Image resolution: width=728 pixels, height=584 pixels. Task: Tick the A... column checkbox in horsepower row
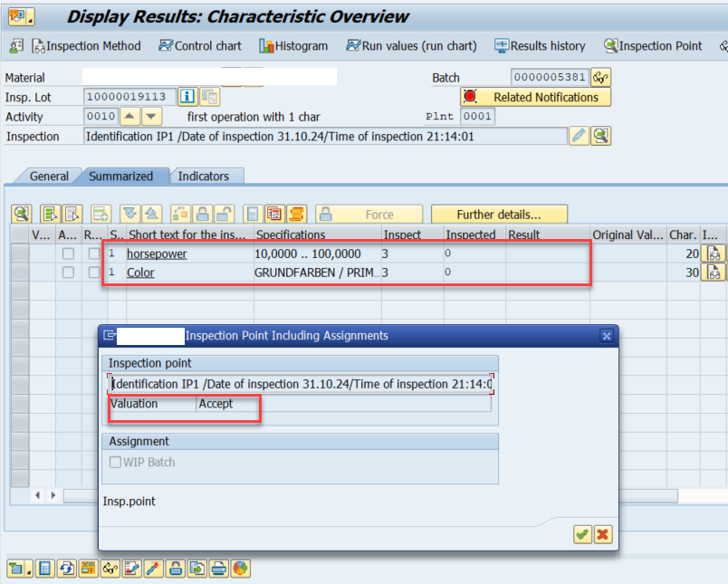[68, 254]
